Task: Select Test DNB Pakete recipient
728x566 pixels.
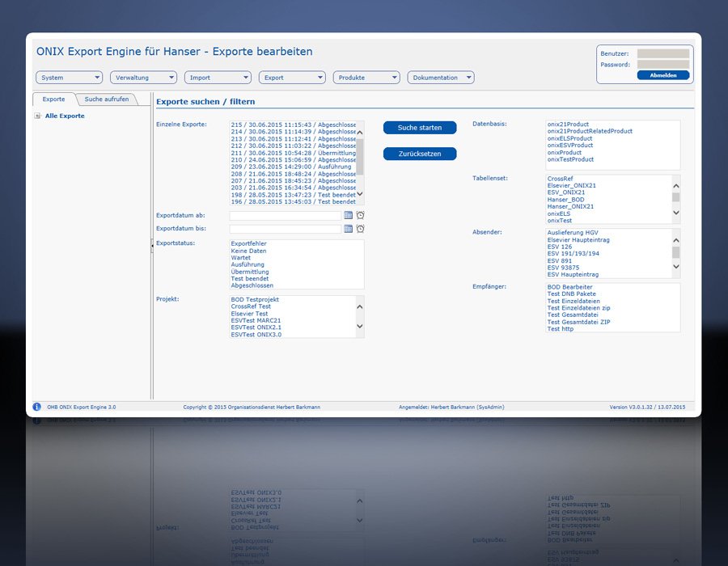Action: point(572,294)
